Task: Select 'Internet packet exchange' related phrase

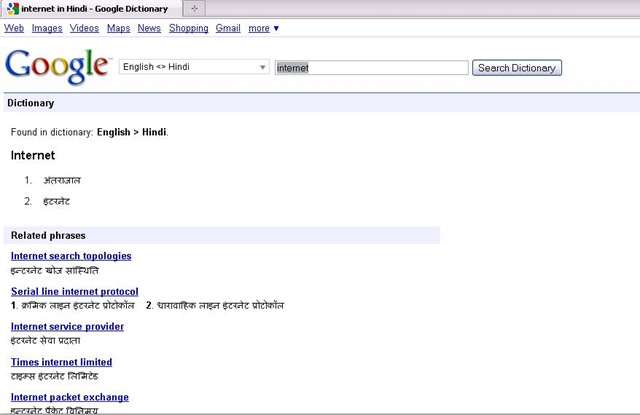Action: 69,397
